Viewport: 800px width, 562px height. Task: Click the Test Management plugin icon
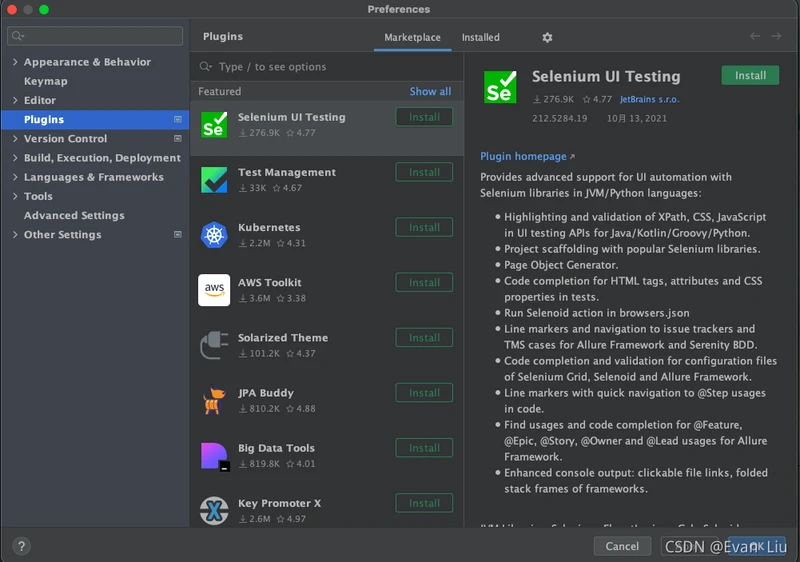(214, 180)
